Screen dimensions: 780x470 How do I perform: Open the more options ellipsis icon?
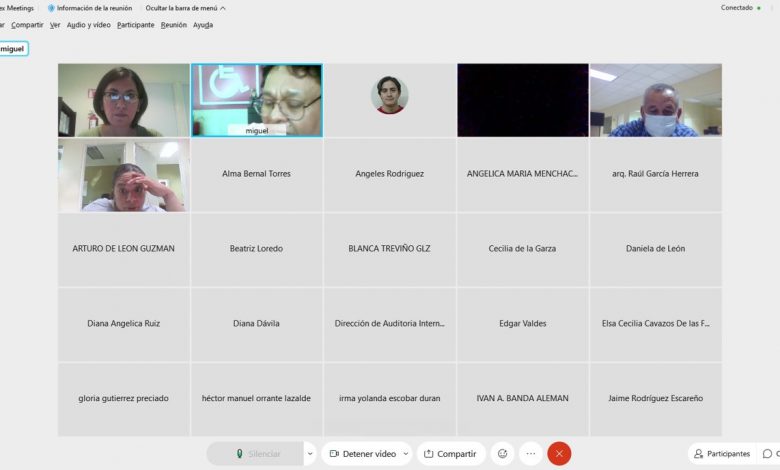[531, 454]
